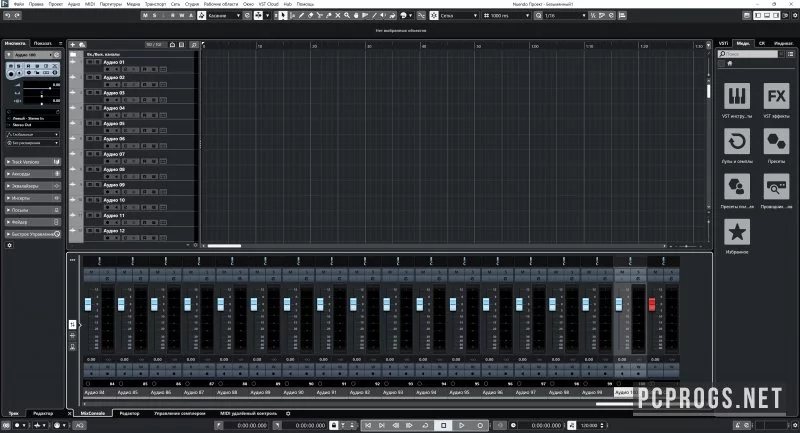The image size is (800, 433).
Task: Open the User presets tile
Action: [x=737, y=187]
